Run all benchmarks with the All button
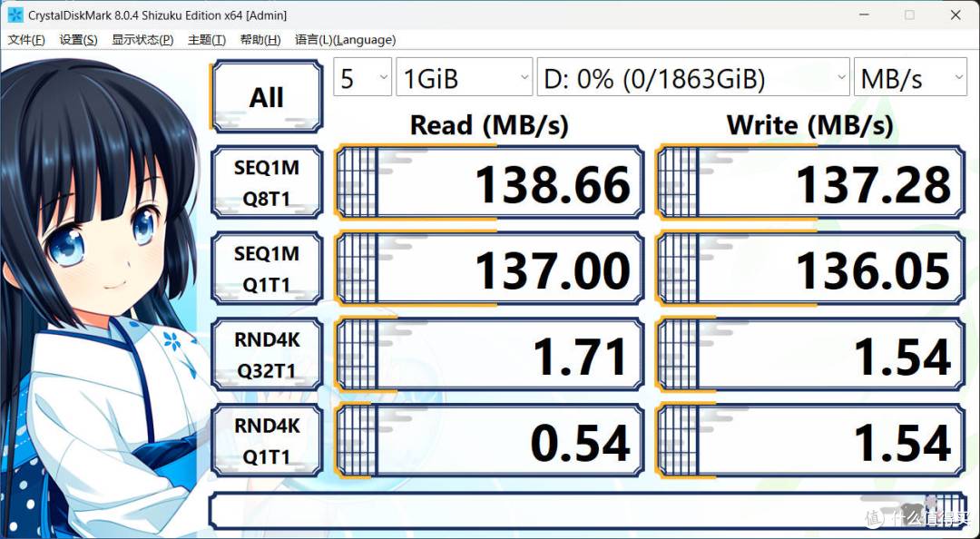This screenshot has height=539, width=980. (x=267, y=96)
